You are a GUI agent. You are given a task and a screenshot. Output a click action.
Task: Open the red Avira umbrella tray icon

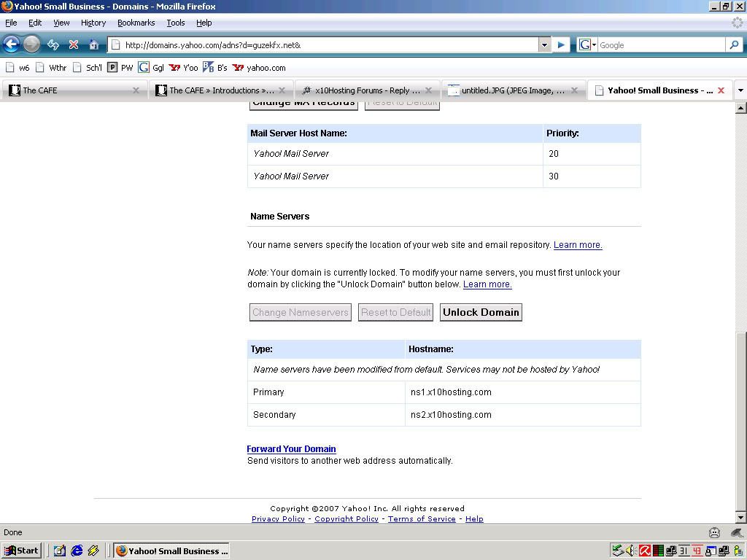(x=645, y=551)
